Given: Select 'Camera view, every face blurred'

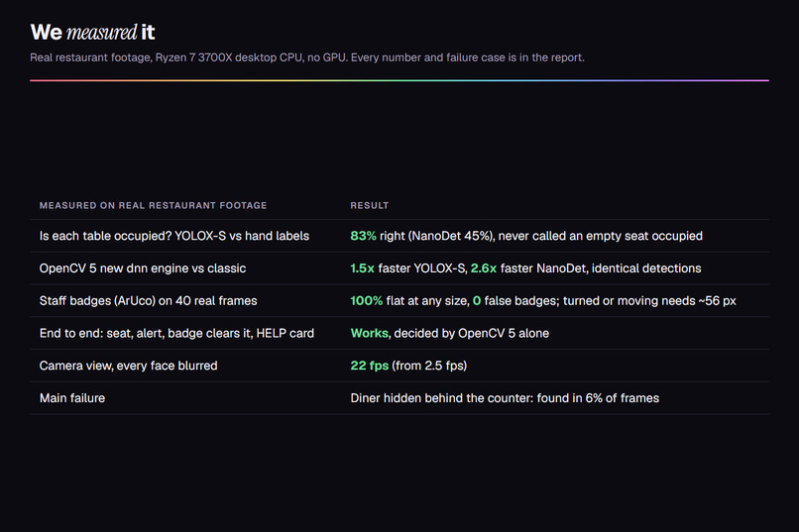Looking at the screenshot, I should click(129, 366).
